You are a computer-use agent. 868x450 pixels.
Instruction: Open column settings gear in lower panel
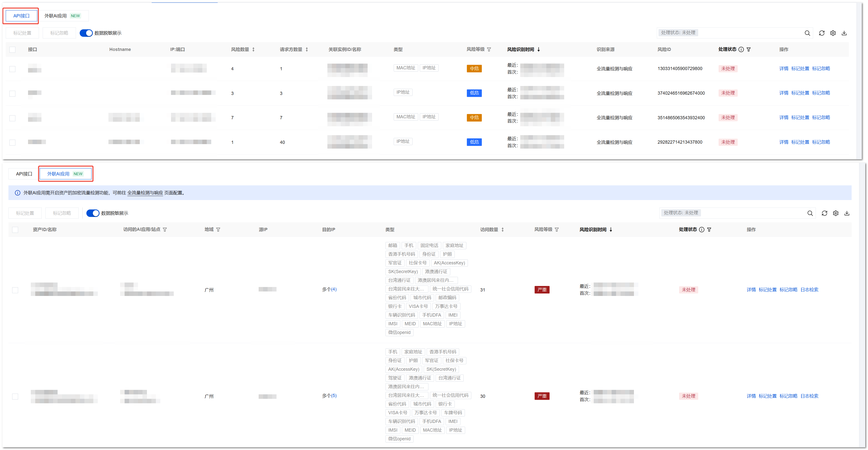pyautogui.click(x=835, y=213)
